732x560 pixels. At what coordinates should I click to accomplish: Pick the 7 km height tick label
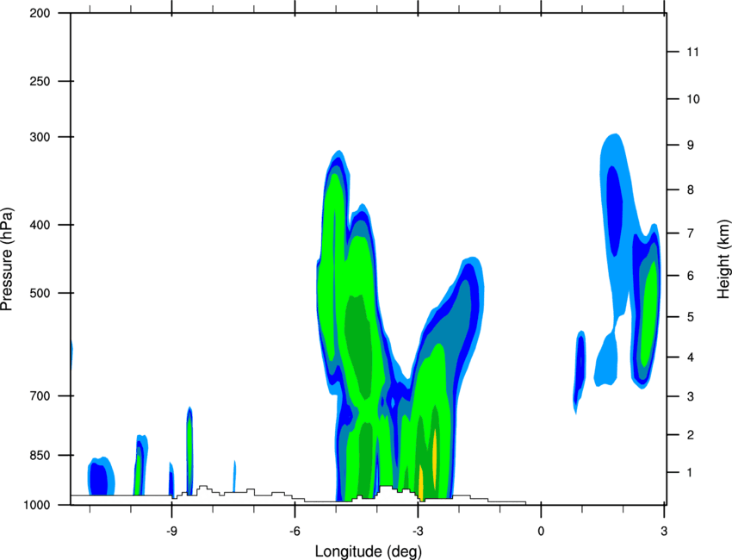tap(690, 233)
